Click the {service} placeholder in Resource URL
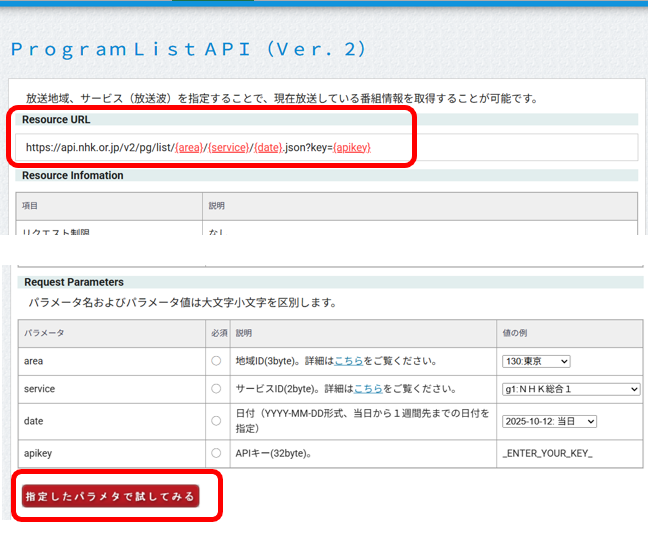The height and width of the screenshot is (533, 648). click(x=229, y=147)
